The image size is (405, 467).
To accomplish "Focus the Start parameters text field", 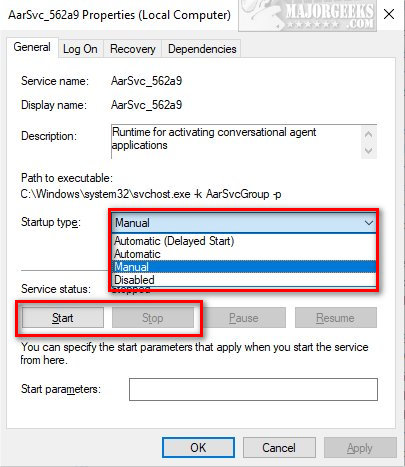I will click(253, 389).
